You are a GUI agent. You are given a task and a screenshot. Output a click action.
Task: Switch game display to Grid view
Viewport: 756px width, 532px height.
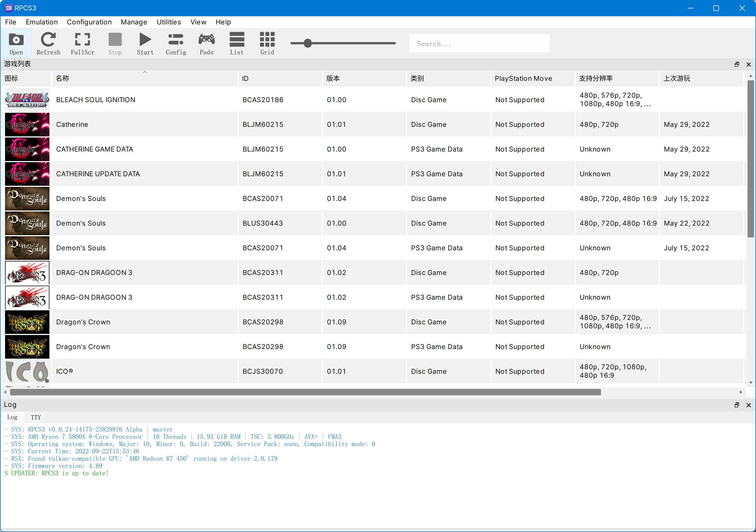pyautogui.click(x=267, y=43)
